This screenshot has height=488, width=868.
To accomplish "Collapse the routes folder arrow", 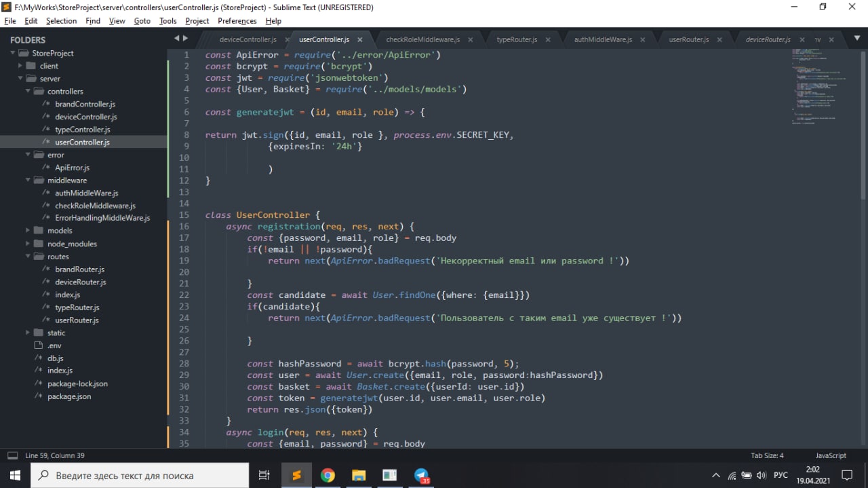I will click(28, 257).
